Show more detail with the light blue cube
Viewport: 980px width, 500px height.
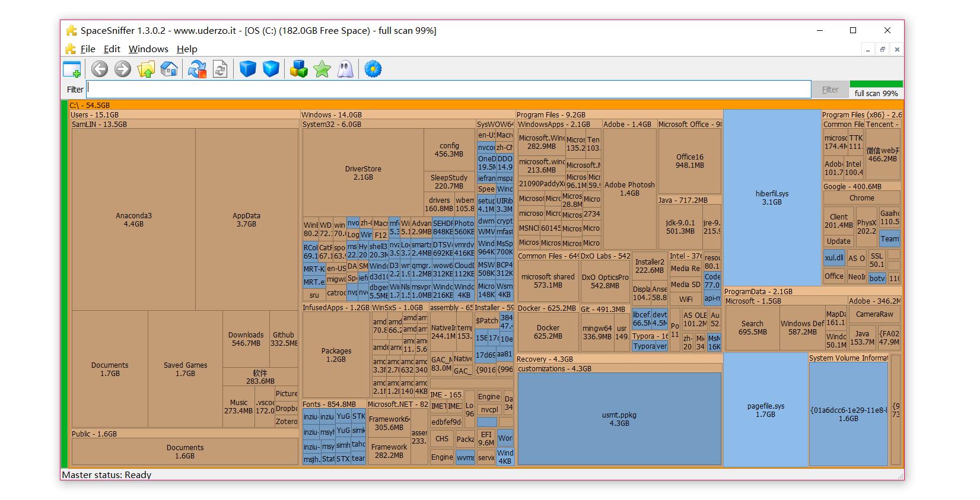271,69
